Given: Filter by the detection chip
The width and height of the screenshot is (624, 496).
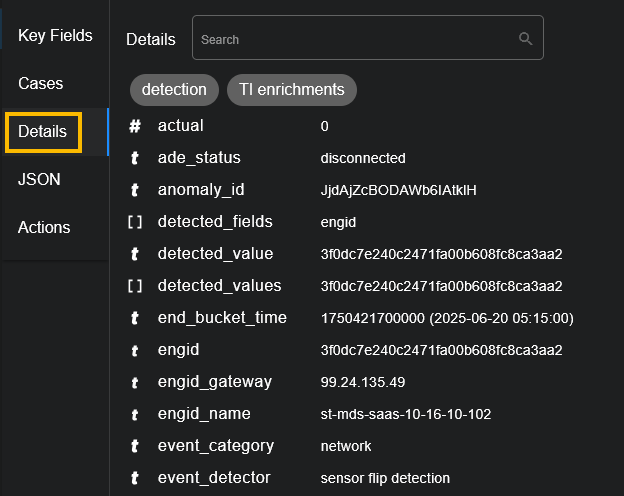Looking at the screenshot, I should 174,89.
